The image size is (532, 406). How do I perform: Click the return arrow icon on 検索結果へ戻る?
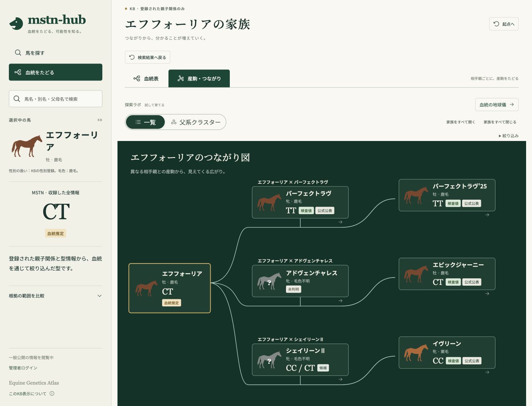(x=132, y=57)
